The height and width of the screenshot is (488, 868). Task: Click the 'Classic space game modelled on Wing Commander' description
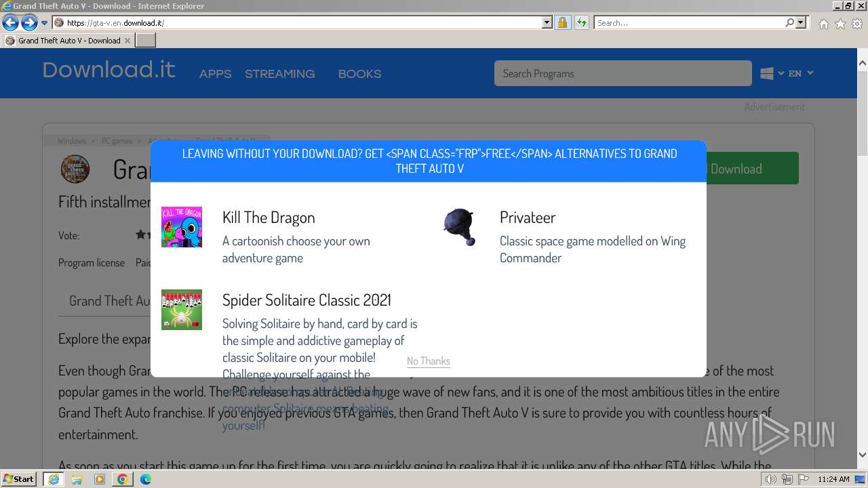[593, 249]
